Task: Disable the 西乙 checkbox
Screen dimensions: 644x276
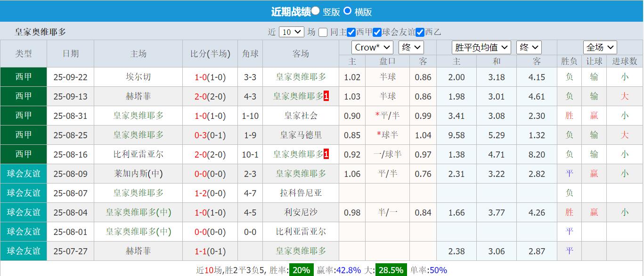Action: point(420,32)
